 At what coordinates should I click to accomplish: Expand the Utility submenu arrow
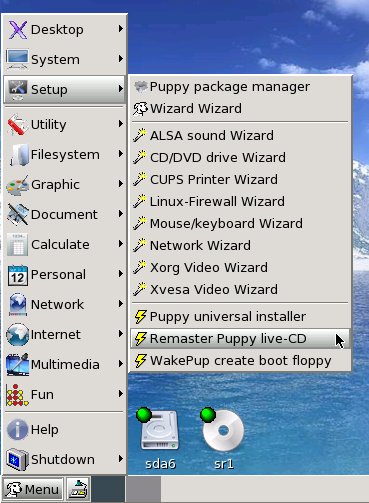121,124
